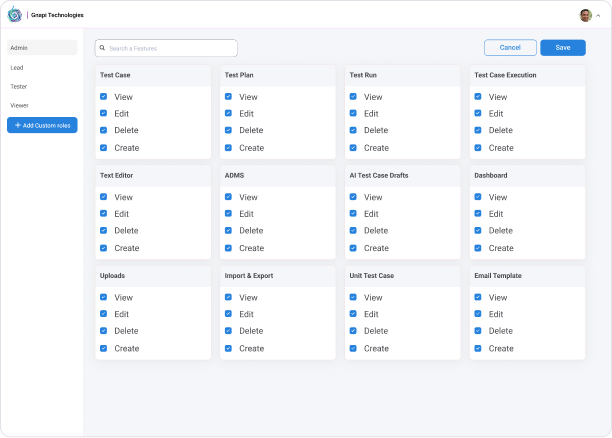The image size is (612, 438).
Task: Disable Delete permission for Test Run
Action: [353, 130]
